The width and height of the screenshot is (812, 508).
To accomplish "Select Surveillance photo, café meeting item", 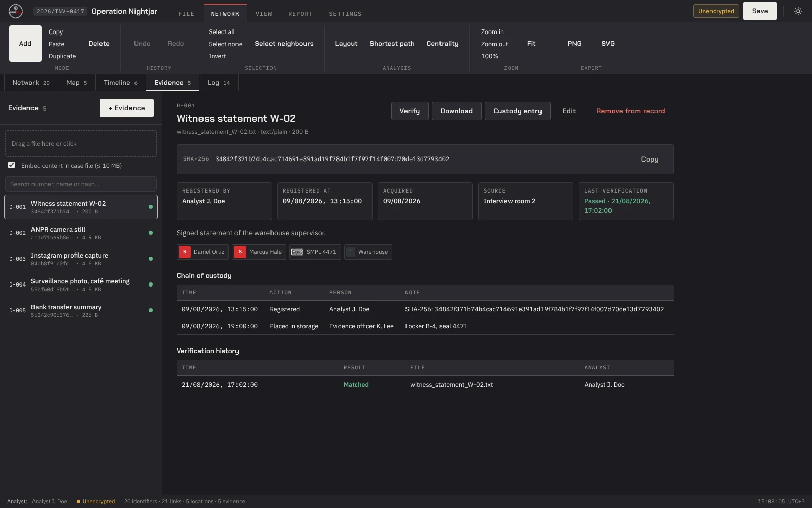I will pyautogui.click(x=81, y=285).
